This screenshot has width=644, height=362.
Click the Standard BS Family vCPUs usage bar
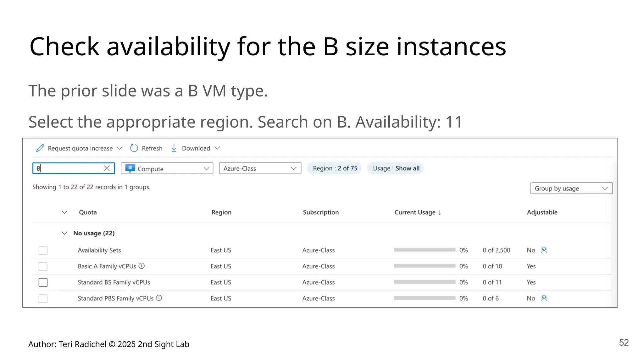point(425,282)
